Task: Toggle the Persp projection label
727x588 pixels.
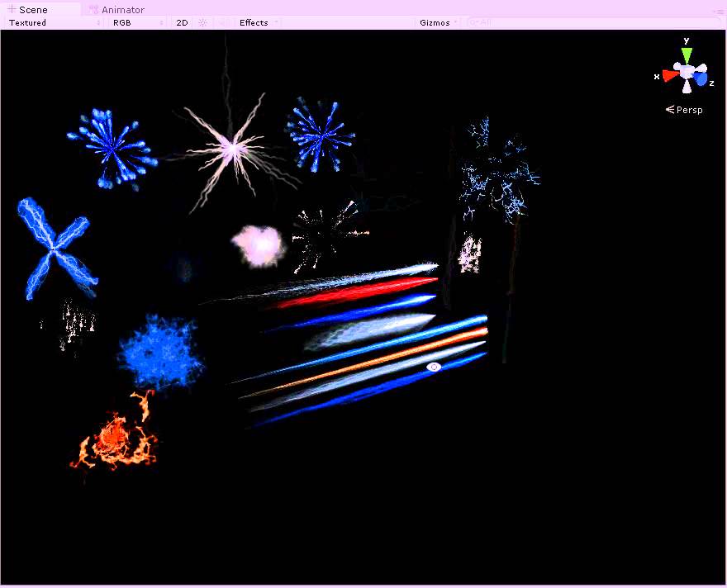Action: click(x=684, y=110)
